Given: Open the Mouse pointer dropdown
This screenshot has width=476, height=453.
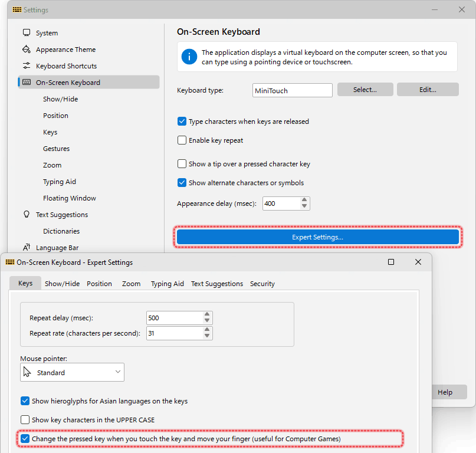Looking at the screenshot, I should [x=72, y=372].
